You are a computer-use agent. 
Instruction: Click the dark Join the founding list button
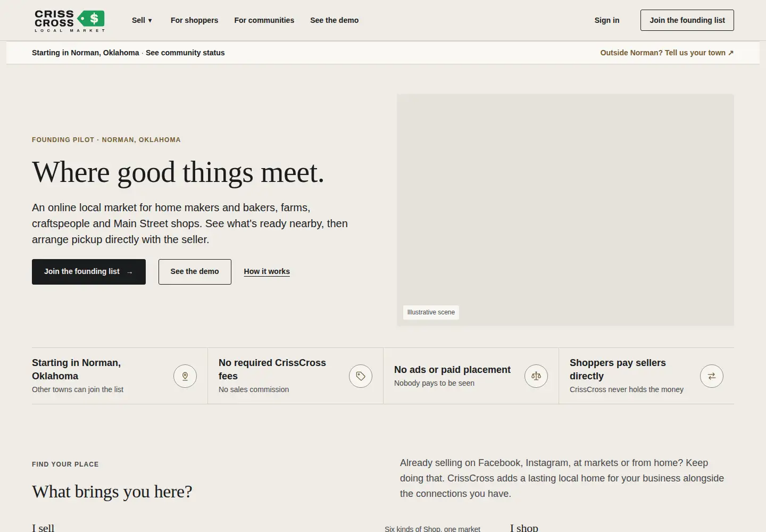pyautogui.click(x=89, y=272)
